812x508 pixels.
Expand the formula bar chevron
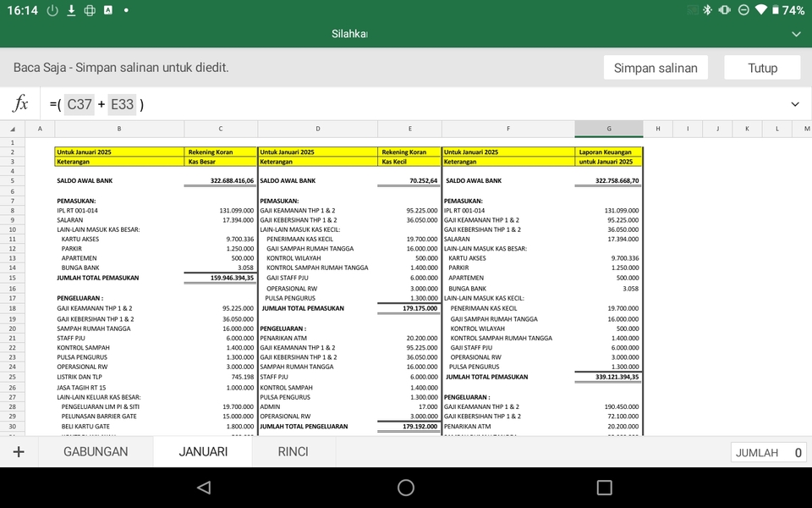click(x=794, y=104)
